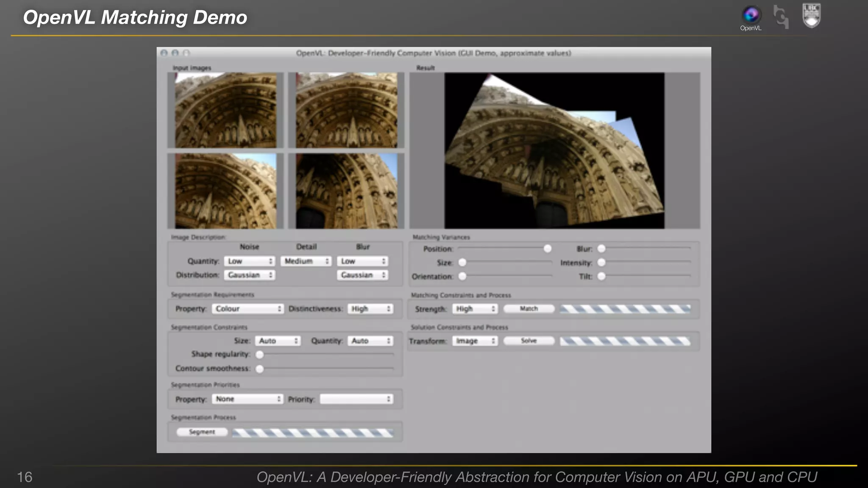The image size is (868, 488).
Task: Click the OpenVL logo icon
Action: coord(751,14)
